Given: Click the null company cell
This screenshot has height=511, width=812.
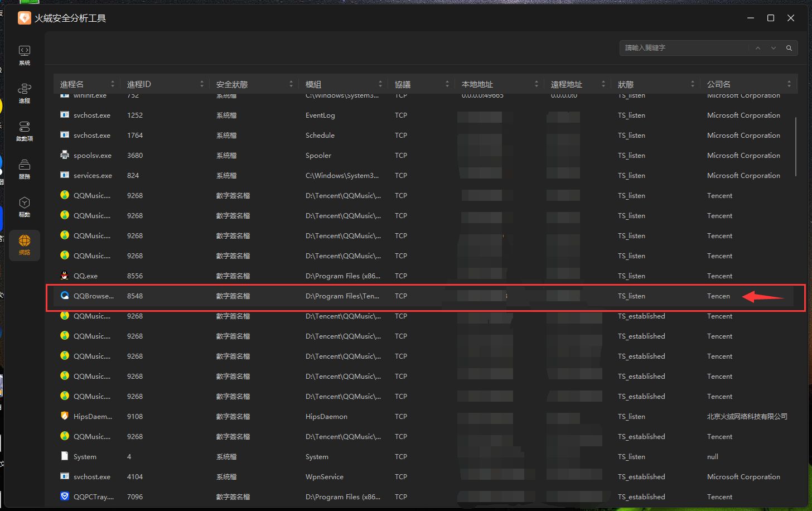Looking at the screenshot, I should pos(713,457).
